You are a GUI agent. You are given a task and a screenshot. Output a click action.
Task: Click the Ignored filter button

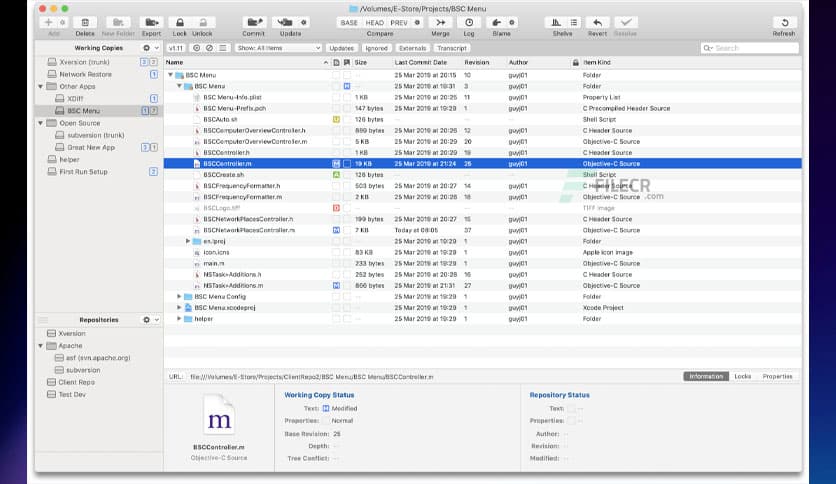(x=376, y=47)
